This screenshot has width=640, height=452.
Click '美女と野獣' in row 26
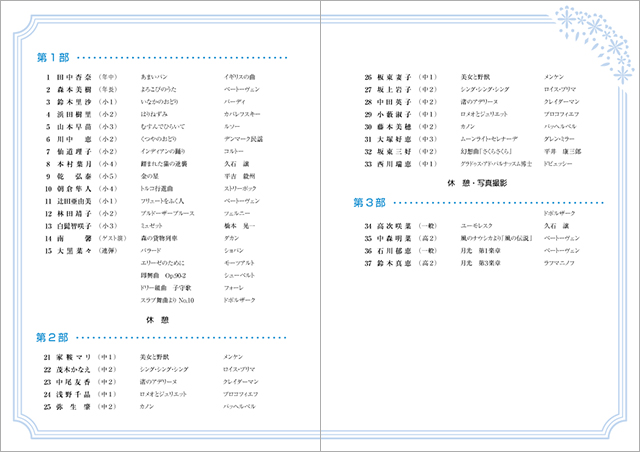[475, 77]
